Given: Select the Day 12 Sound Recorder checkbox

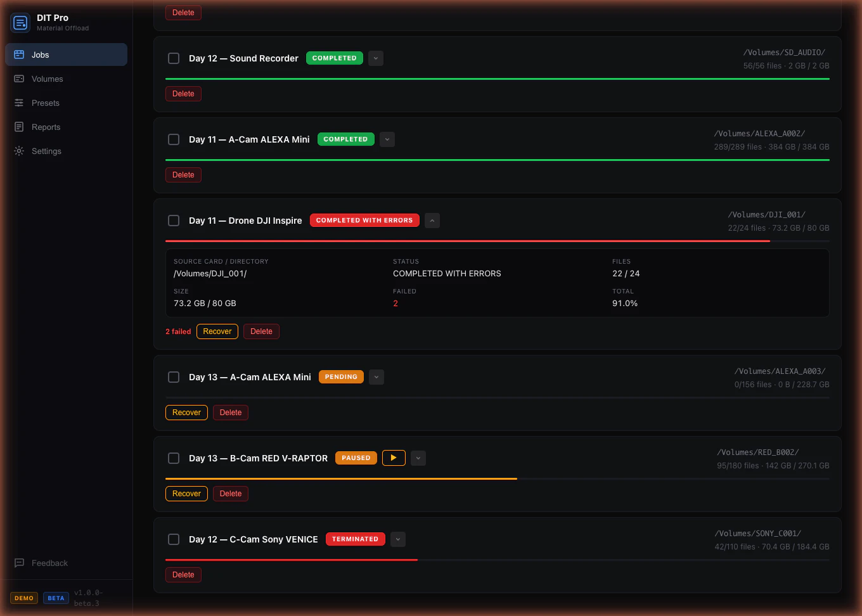Looking at the screenshot, I should 174,58.
